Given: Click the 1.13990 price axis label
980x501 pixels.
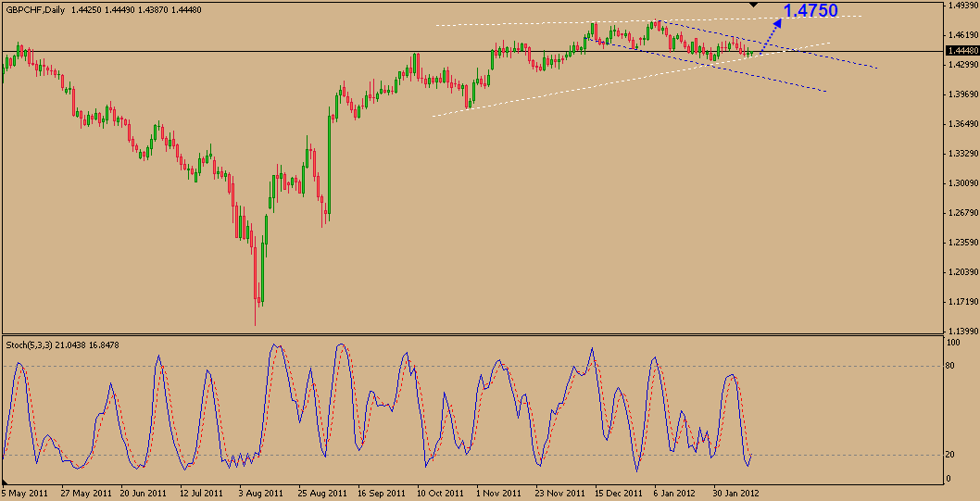Looking at the screenshot, I should coord(963,332).
